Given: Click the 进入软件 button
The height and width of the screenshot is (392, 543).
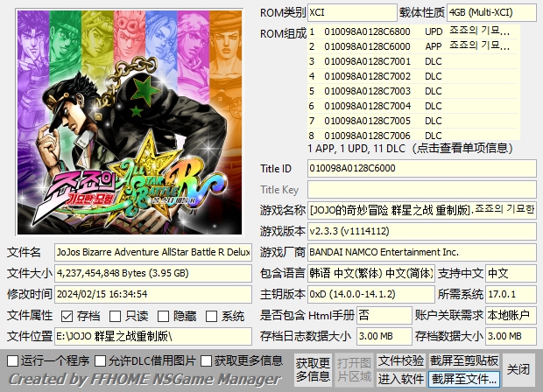Looking at the screenshot, I should tap(400, 379).
